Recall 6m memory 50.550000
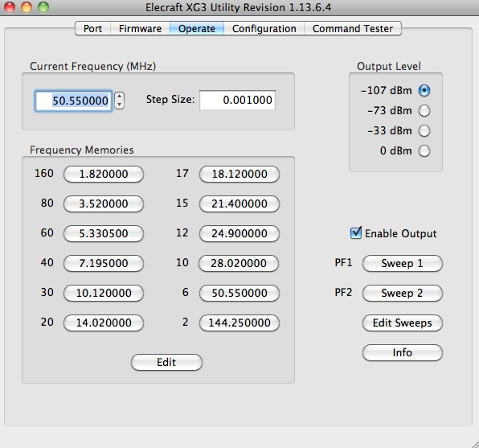The image size is (479, 448). click(239, 293)
